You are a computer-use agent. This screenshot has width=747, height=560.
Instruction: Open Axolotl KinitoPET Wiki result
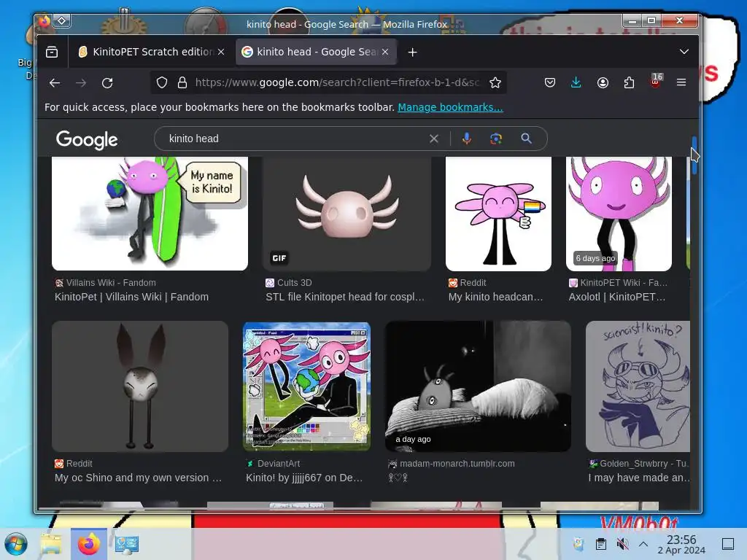click(x=617, y=297)
